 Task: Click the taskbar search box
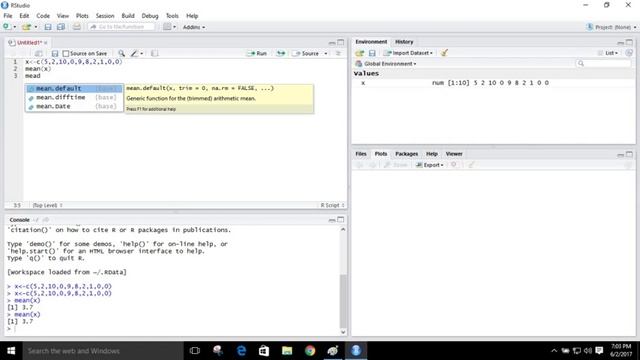(103, 351)
